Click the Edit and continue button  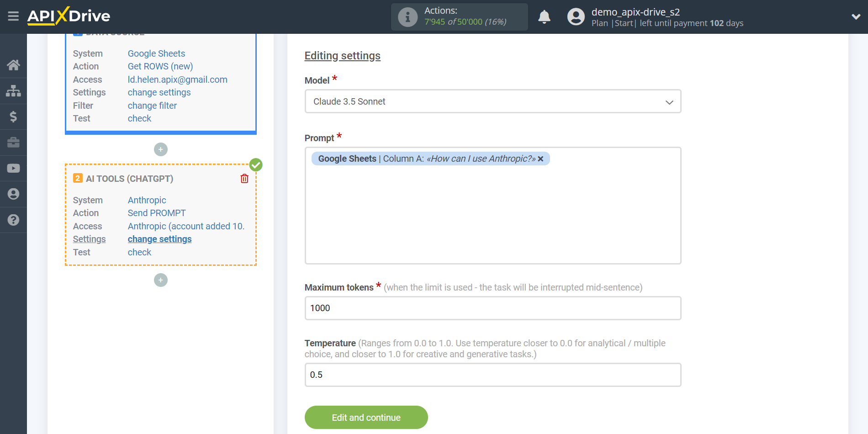pos(366,417)
